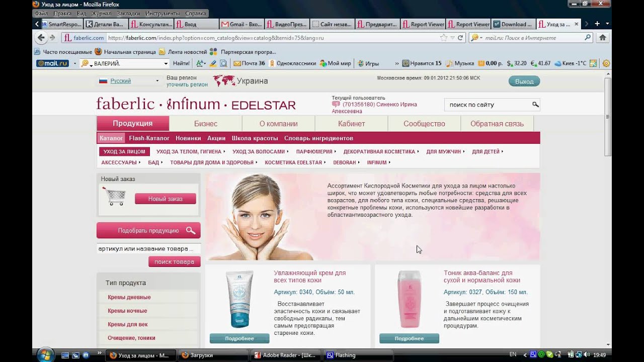This screenshot has width=644, height=362.
Task: Click the site search magnifier icon
Action: pos(535,105)
